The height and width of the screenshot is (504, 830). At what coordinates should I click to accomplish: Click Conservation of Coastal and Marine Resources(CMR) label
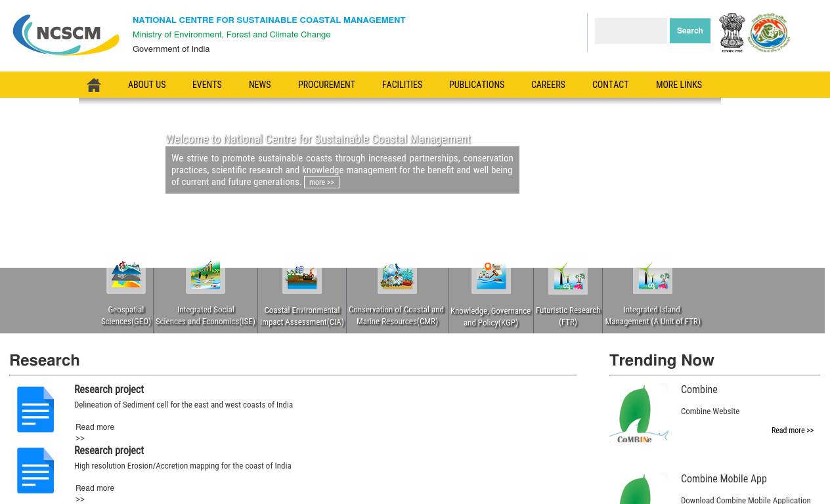point(397,316)
